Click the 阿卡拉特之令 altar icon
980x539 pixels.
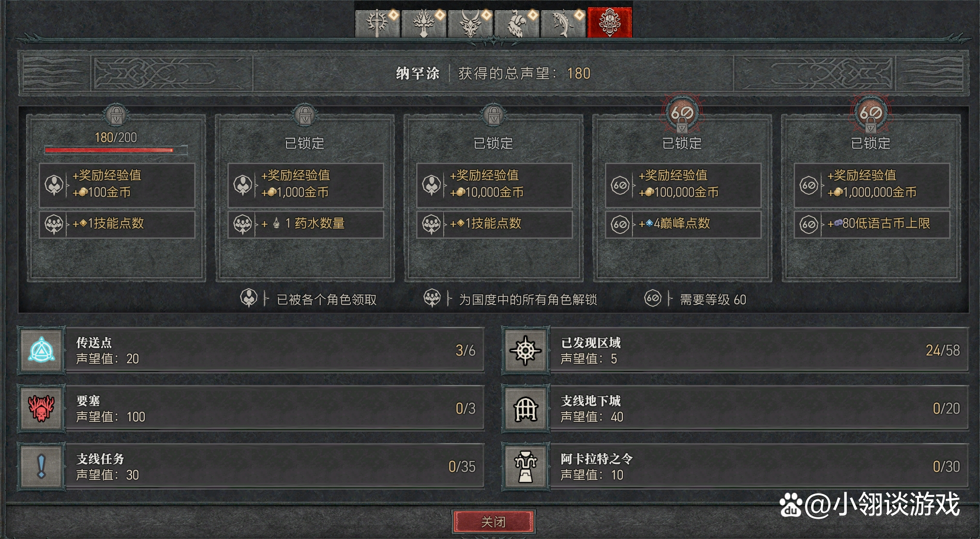526,466
